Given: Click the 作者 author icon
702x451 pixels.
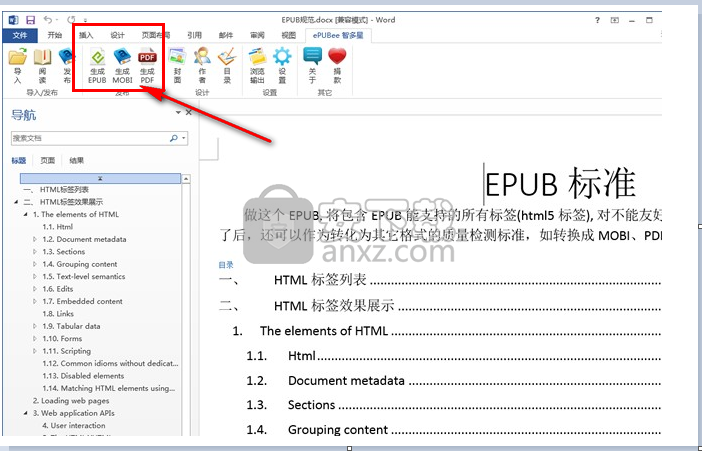Looking at the screenshot, I should click(202, 66).
